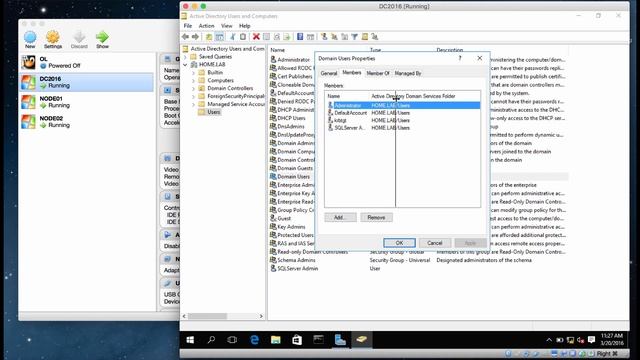This screenshot has height=360, width=640.
Task: Select krbtgt in the Members list
Action: coord(340,120)
